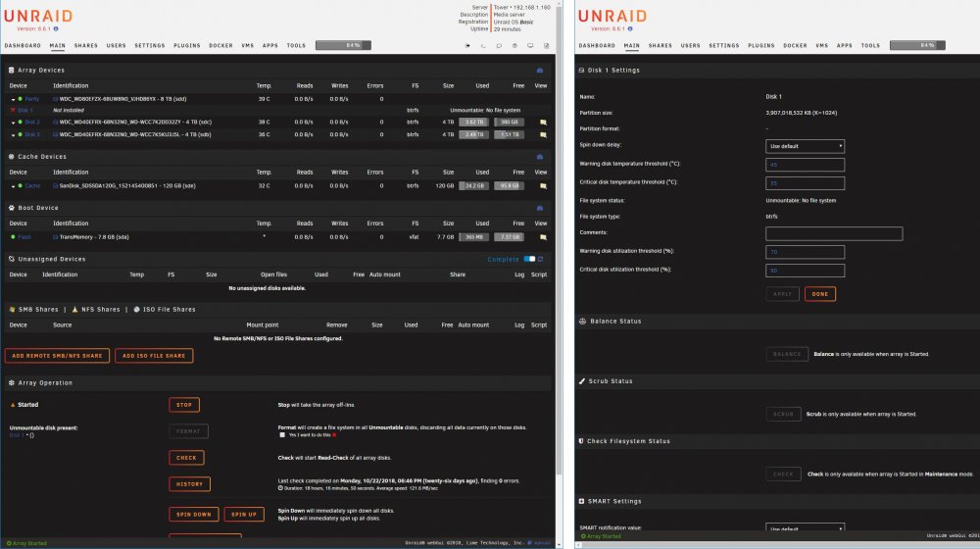The width and height of the screenshot is (980, 549).
Task: Open parity check History
Action: coord(189,484)
